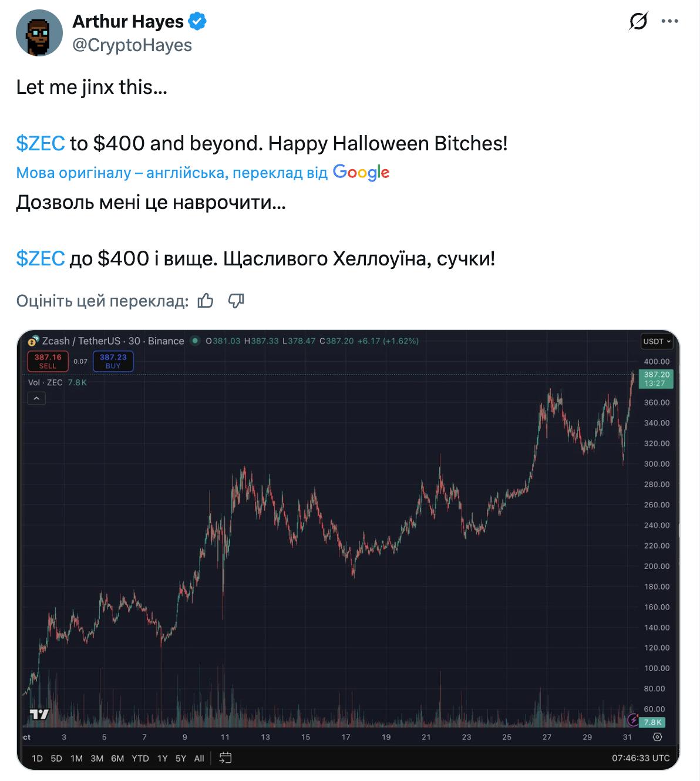Viewport: 700px width, 781px height.
Task: Click the first $ZEC cashtag link
Action: click(41, 143)
